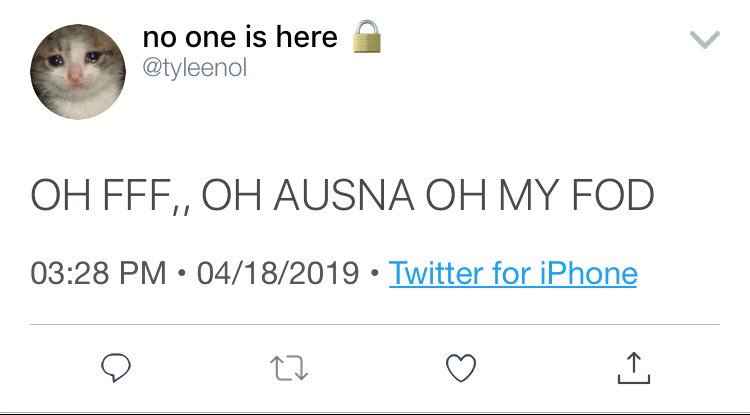Open the crying cat profile picture
Screen dimensions: 750x415
[x=78, y=71]
